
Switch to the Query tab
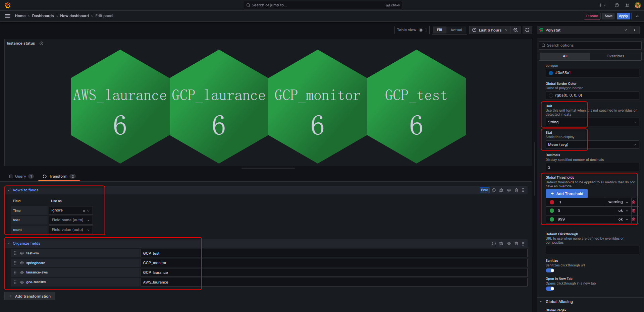coord(21,177)
